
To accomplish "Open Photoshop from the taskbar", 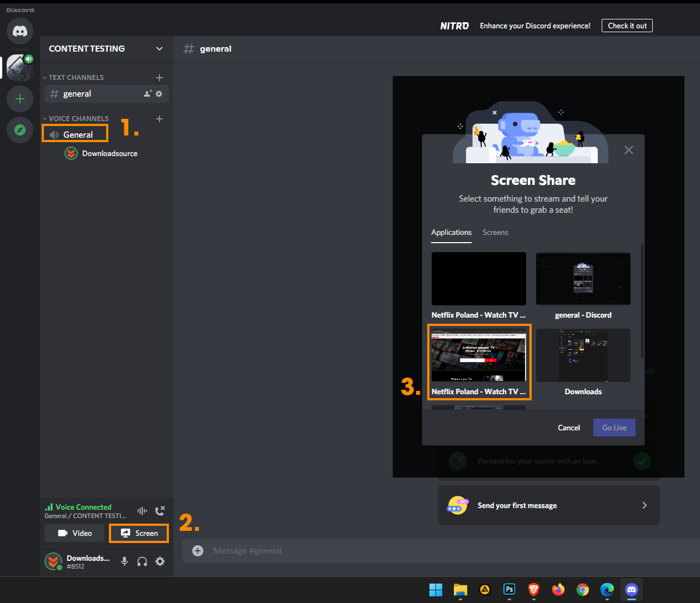I will click(509, 590).
